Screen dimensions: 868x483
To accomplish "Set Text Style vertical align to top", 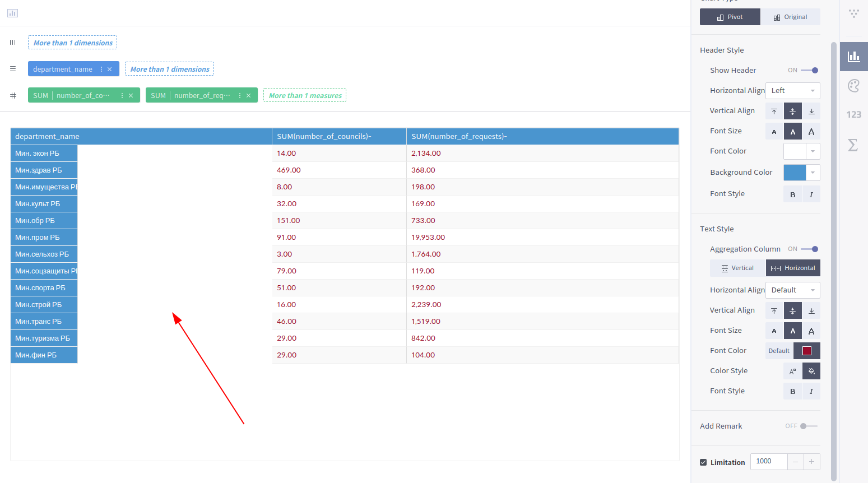I will click(774, 310).
